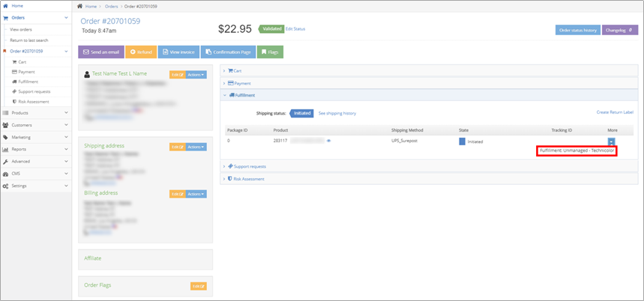Click the Home icon in the breadcrumb
The height and width of the screenshot is (301, 644).
point(80,6)
